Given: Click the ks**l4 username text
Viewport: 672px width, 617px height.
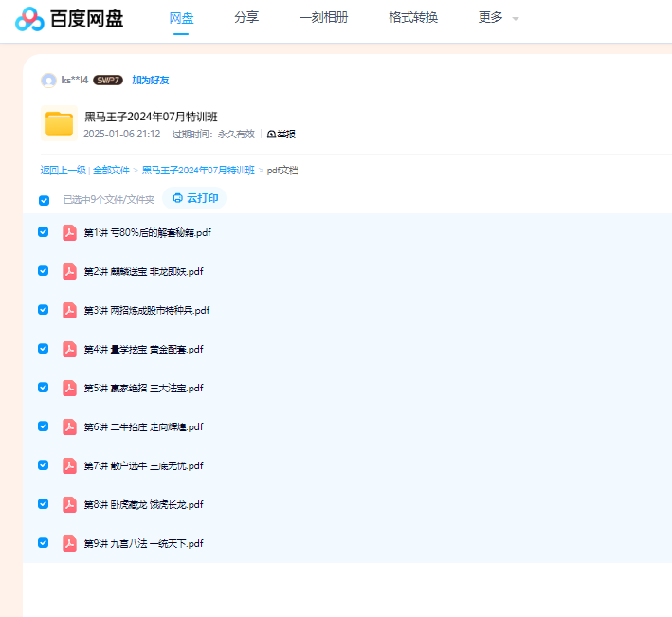Looking at the screenshot, I should click(75, 81).
